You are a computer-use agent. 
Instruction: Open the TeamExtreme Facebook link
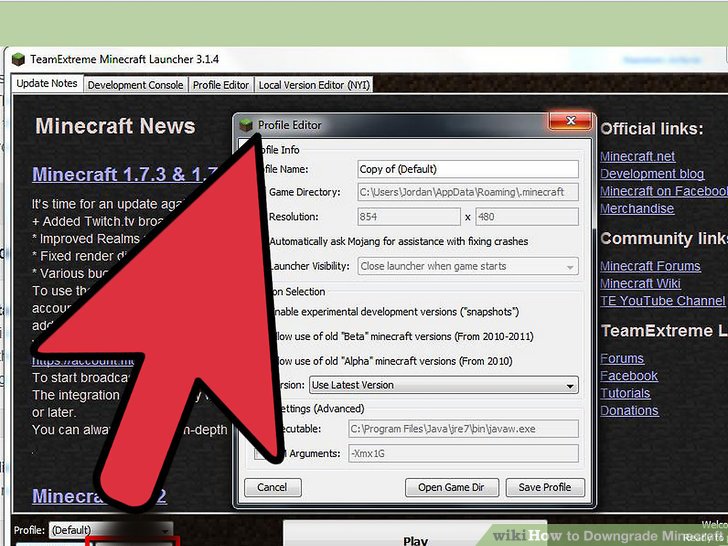click(x=629, y=376)
